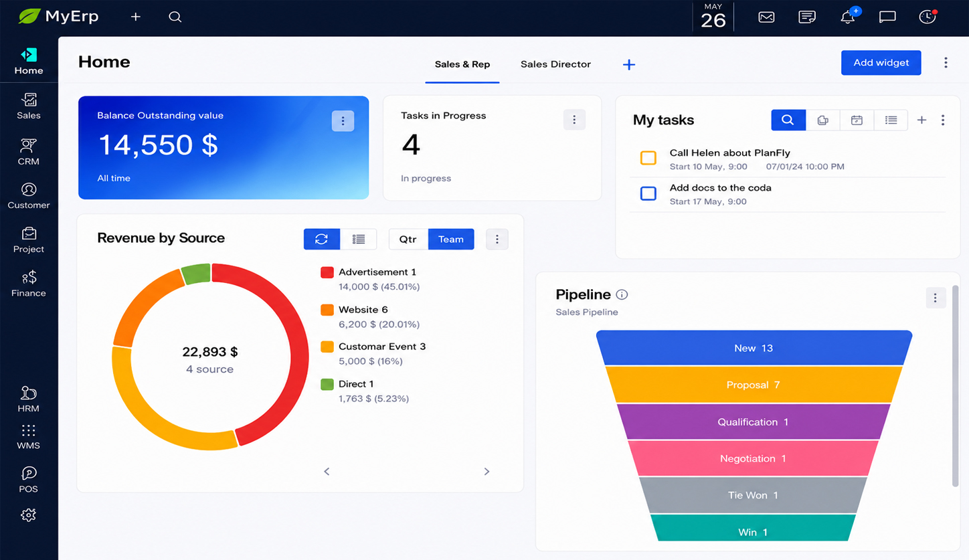The height and width of the screenshot is (560, 969).
Task: Go to next revenue legend page
Action: pyautogui.click(x=487, y=471)
